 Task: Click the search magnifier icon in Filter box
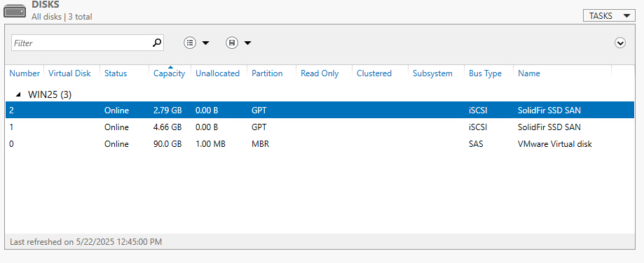coord(157,43)
